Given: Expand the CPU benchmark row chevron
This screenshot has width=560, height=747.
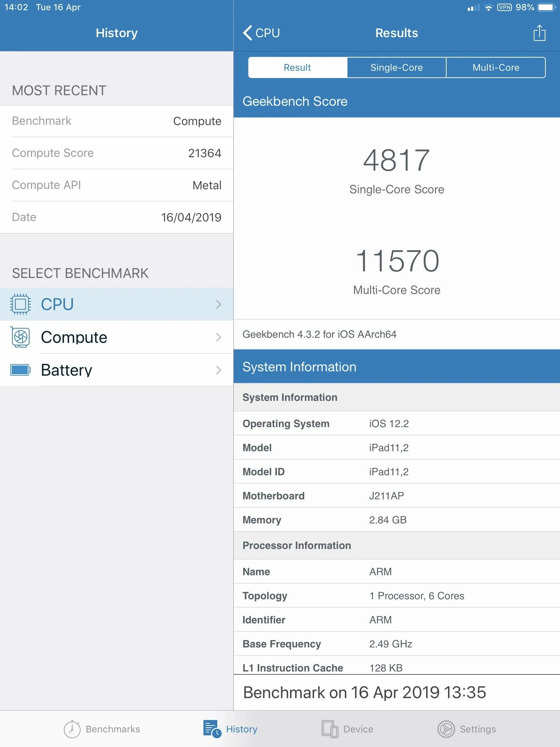Looking at the screenshot, I should coord(218,304).
